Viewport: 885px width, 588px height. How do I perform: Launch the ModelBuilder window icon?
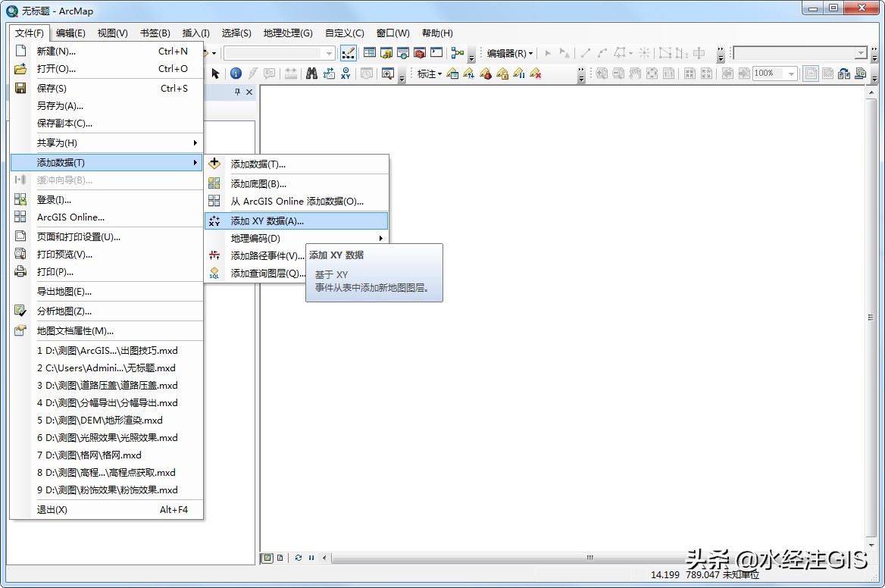tap(457, 53)
